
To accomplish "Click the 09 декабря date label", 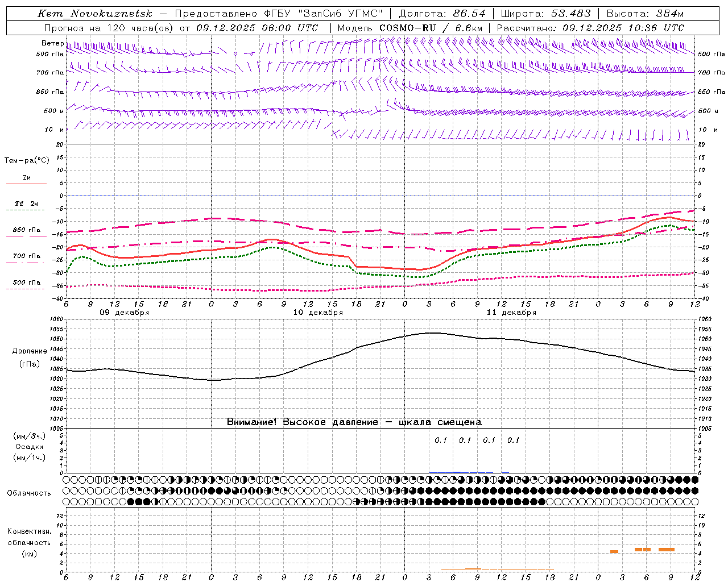I will pyautogui.click(x=125, y=313).
